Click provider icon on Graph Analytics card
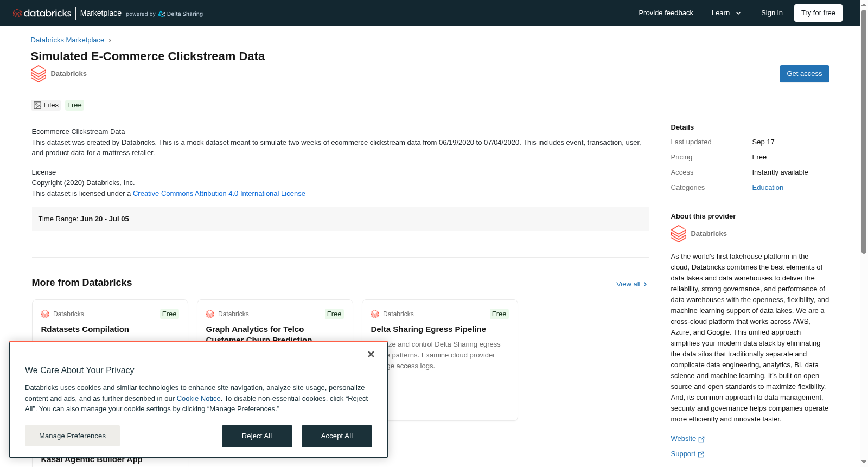Viewport: 868px width, 467px height. (x=210, y=314)
